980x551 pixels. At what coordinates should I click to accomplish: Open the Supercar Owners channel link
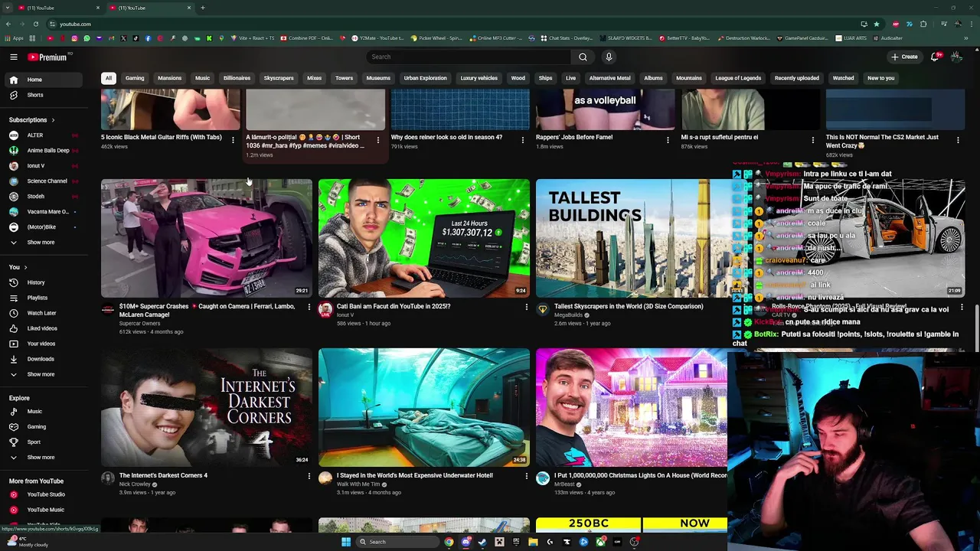point(139,324)
